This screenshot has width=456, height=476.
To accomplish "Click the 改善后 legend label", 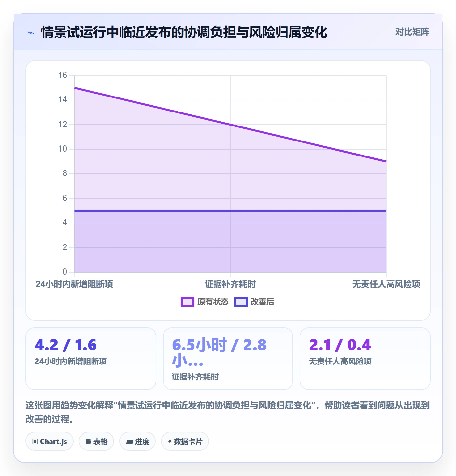I will (263, 302).
